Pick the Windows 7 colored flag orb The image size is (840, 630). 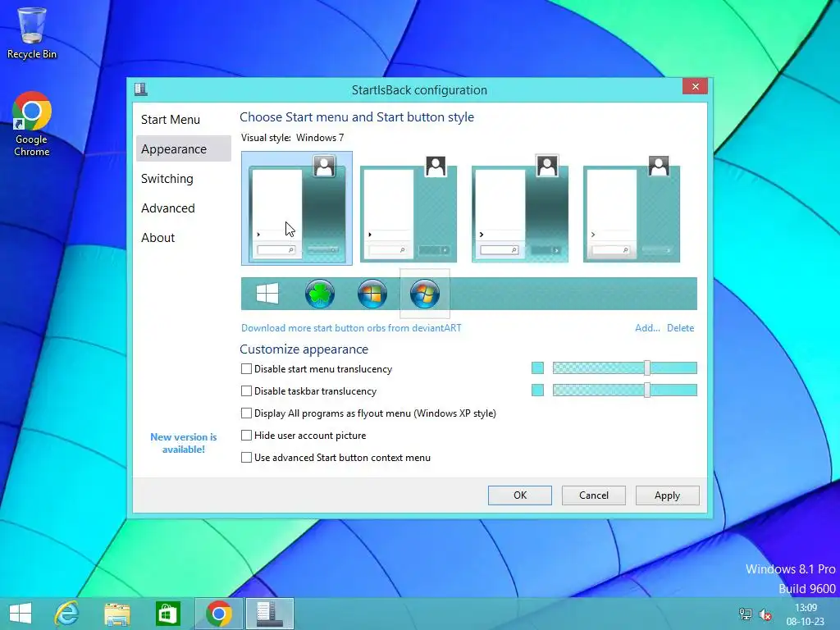(x=372, y=294)
